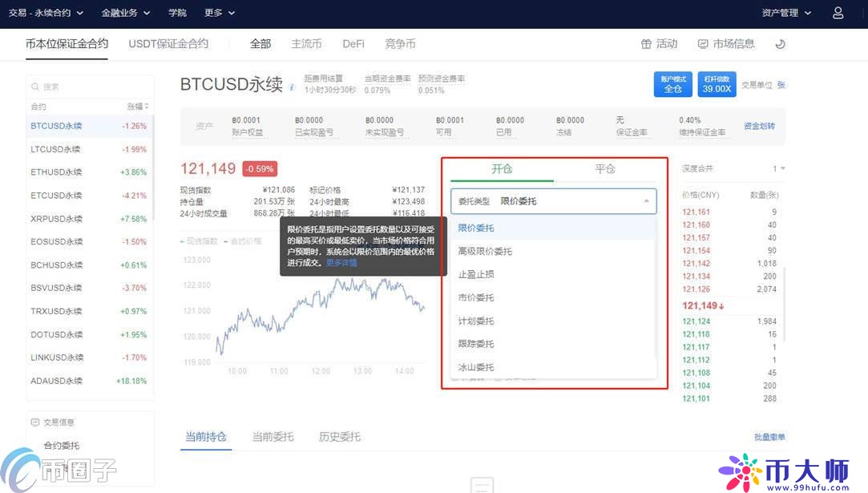Select LINKUSD永续 contract row
Screen dimensions: 868x493
90,358
